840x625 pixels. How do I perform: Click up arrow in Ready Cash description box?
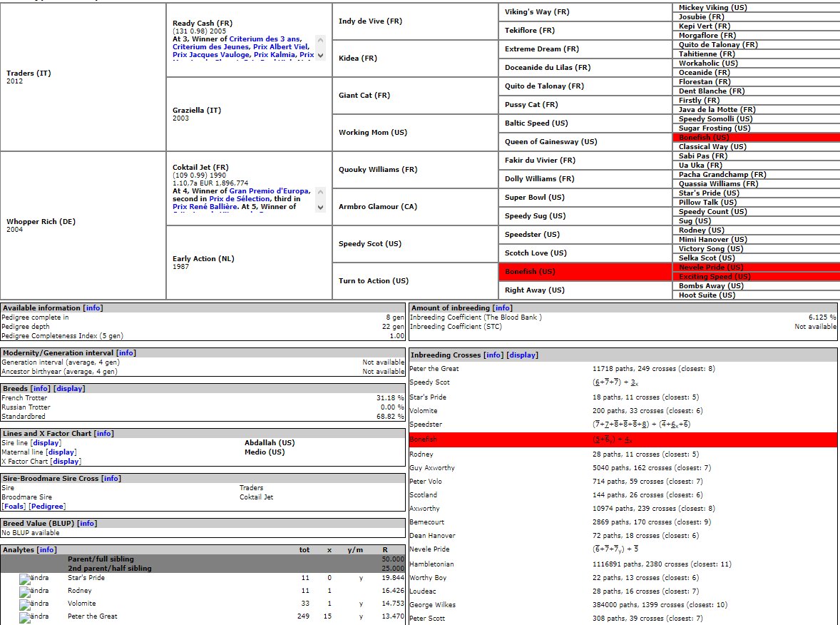[320, 40]
